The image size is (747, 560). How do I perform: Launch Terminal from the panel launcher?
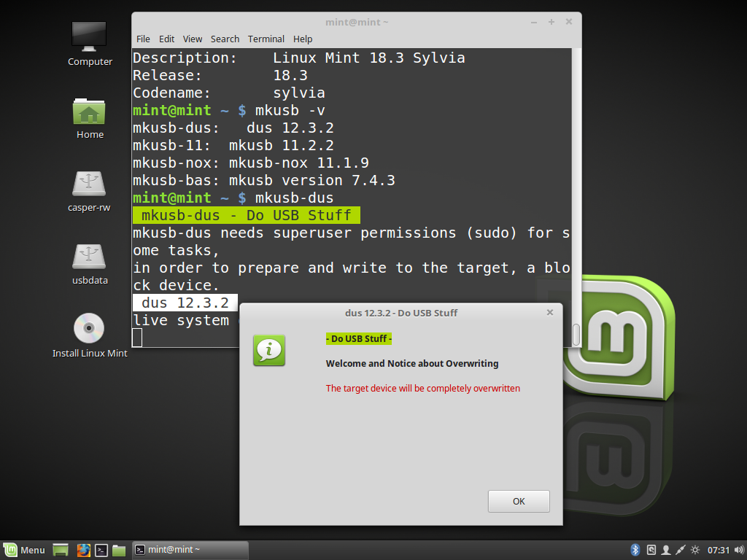(101, 550)
